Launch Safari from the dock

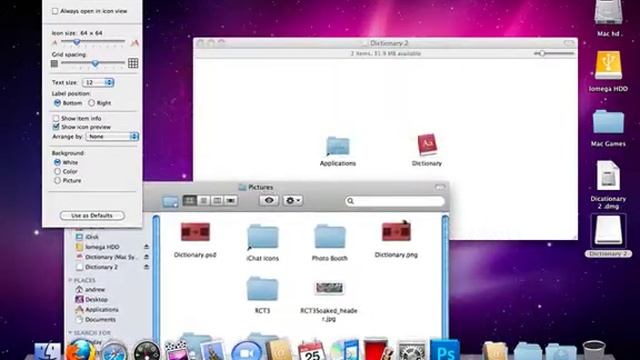click(114, 352)
